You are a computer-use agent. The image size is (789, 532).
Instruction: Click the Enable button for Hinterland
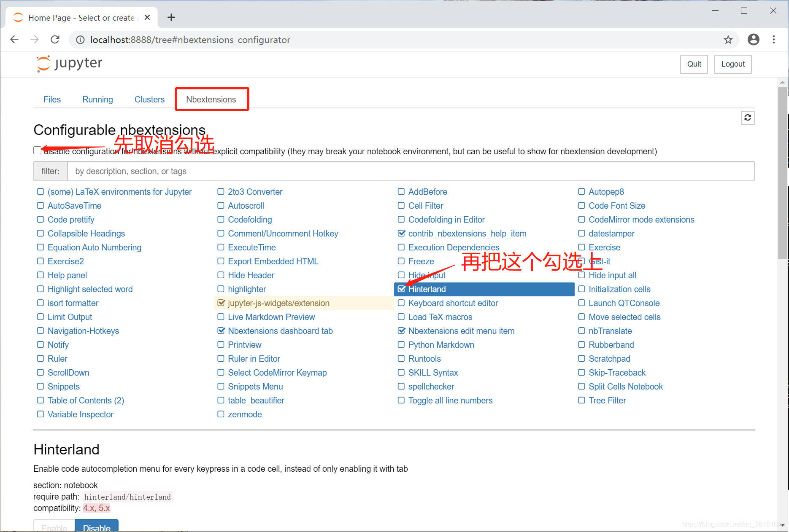(x=54, y=526)
